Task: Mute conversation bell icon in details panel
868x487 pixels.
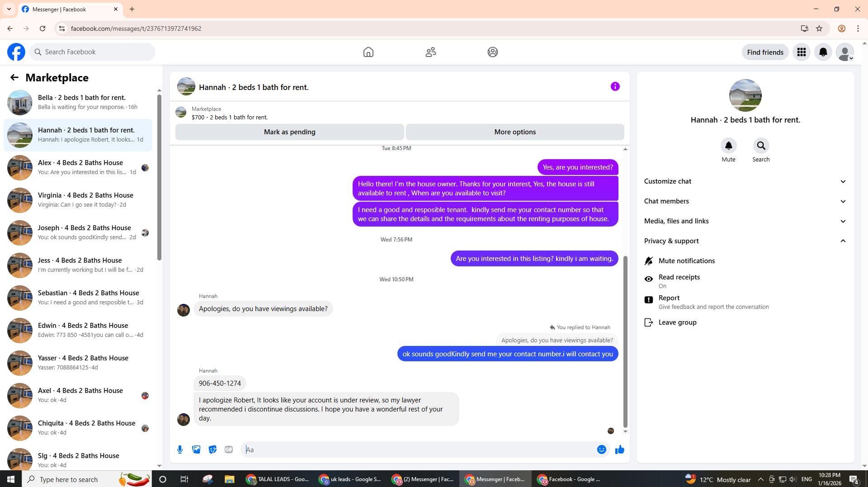Action: click(x=729, y=146)
